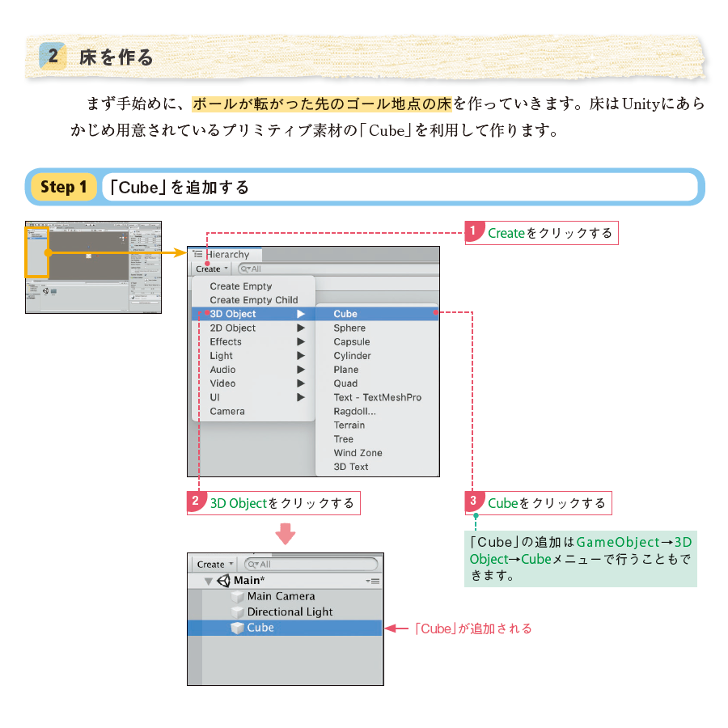
Task: Click the Unity logo icon beside Main*
Action: [x=223, y=580]
